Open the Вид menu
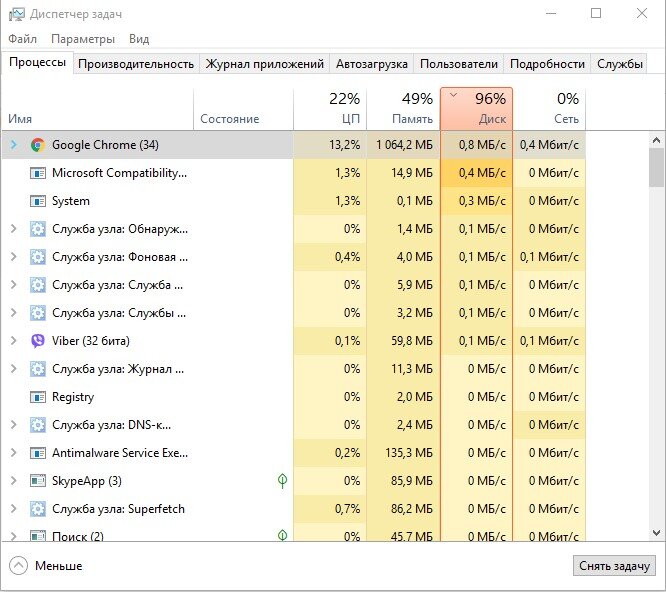The image size is (666, 592). click(x=139, y=39)
